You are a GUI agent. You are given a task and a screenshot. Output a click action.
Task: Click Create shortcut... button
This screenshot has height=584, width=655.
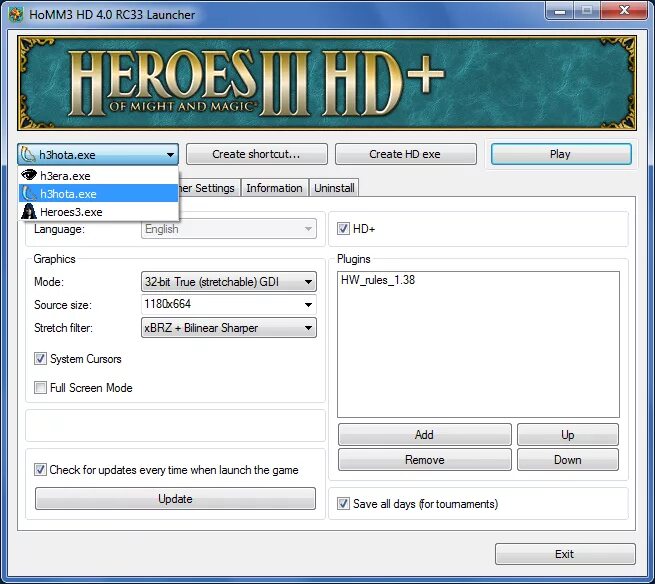pos(256,154)
